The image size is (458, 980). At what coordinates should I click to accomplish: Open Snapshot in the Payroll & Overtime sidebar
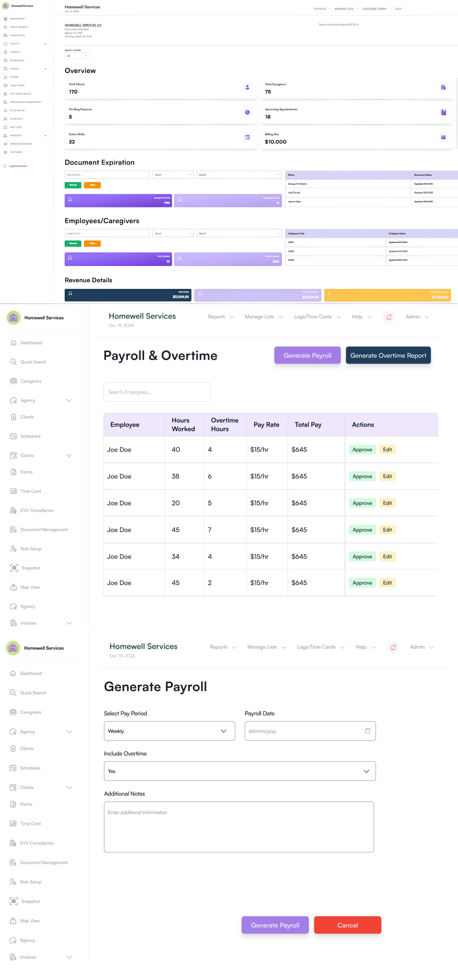click(25, 568)
